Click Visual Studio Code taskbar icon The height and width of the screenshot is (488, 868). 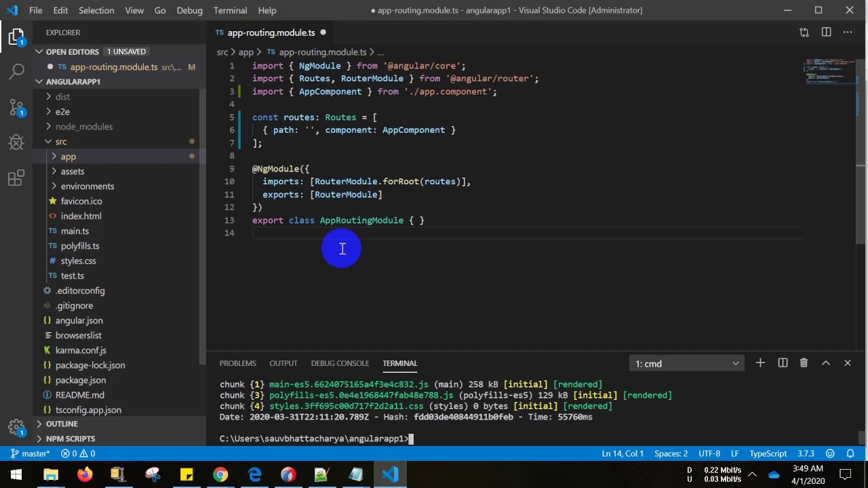[390, 474]
